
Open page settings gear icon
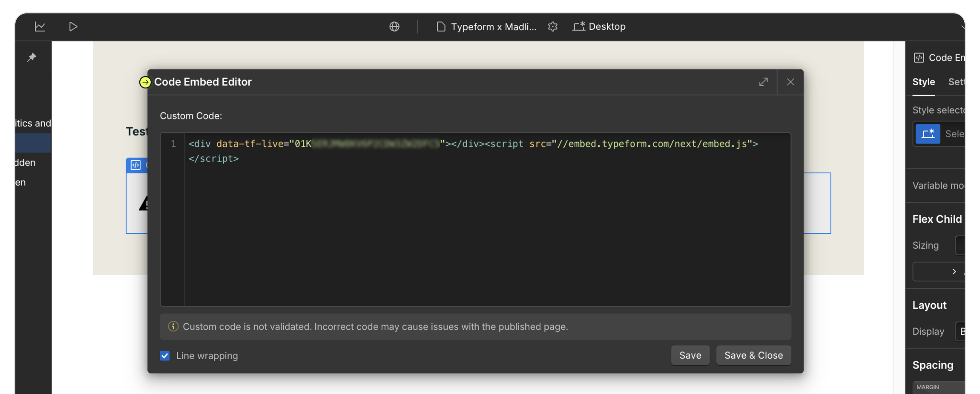point(553,27)
